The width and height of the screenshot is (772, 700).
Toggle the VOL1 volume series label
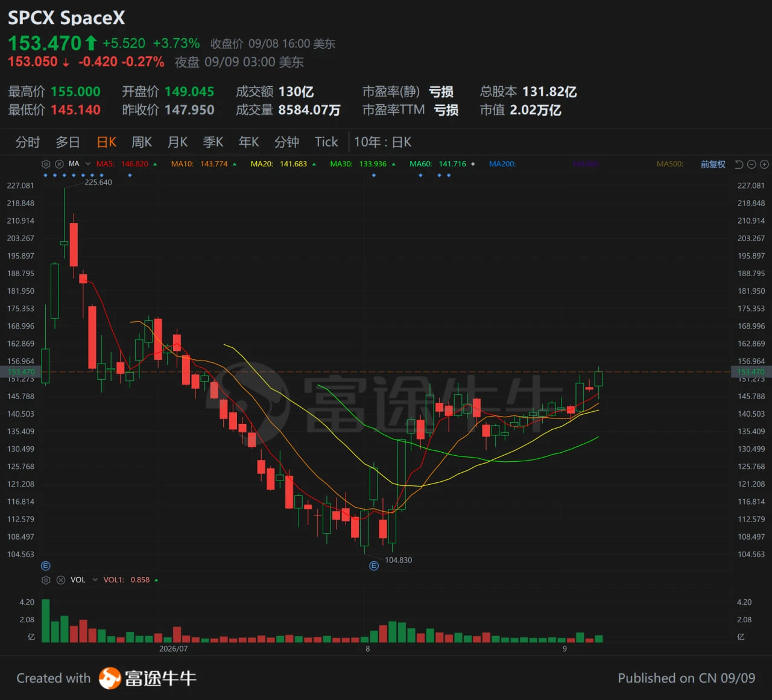click(x=127, y=580)
